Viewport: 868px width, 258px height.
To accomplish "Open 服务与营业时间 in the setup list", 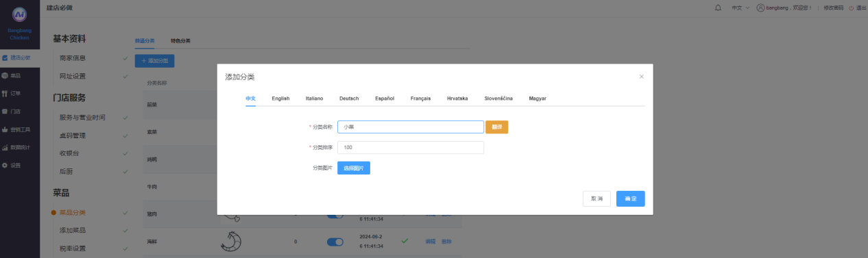I will pyautogui.click(x=82, y=118).
